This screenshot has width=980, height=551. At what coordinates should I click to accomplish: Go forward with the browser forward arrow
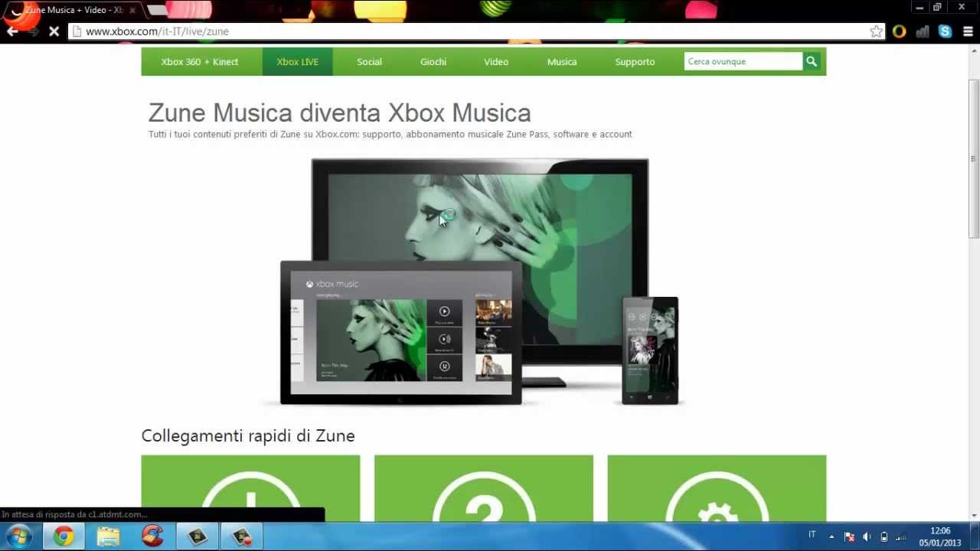coord(33,31)
